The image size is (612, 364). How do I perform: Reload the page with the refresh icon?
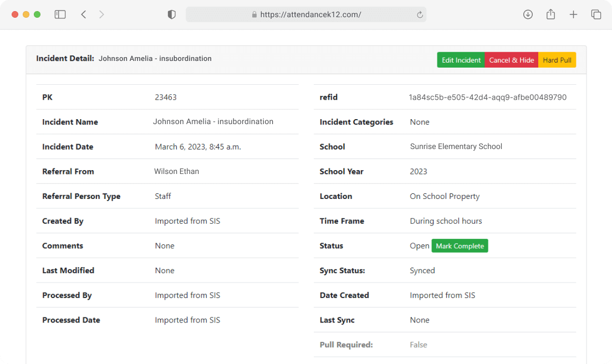(x=420, y=14)
